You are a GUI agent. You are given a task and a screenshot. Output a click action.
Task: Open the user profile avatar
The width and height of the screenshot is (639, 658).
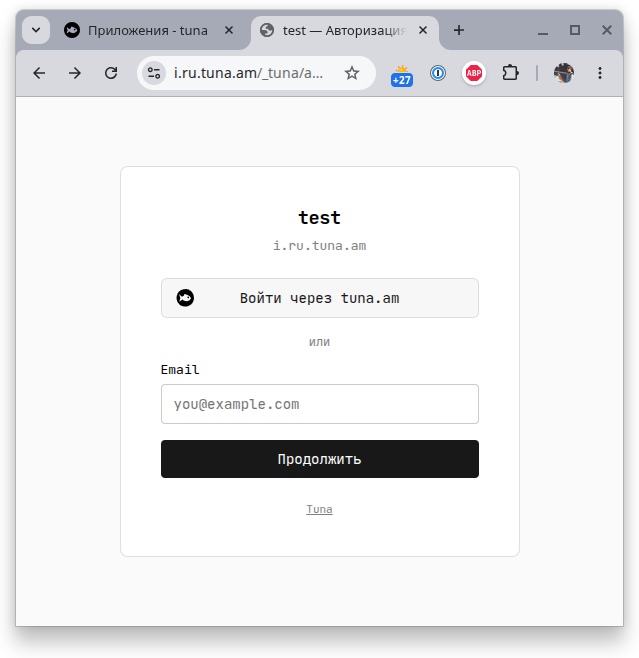[563, 73]
